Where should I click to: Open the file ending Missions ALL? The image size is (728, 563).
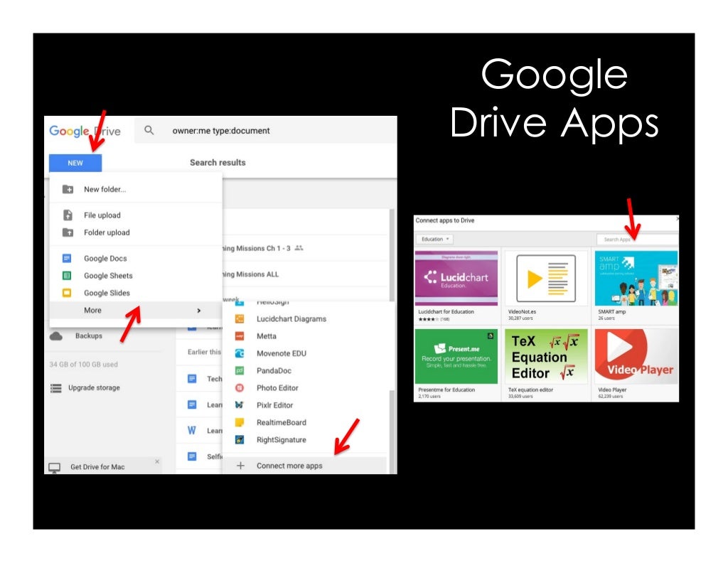pyautogui.click(x=251, y=274)
